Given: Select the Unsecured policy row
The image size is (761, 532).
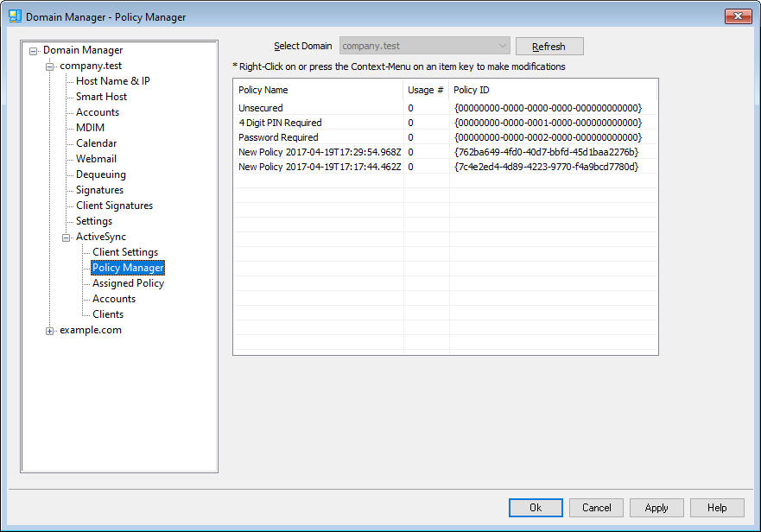Looking at the screenshot, I should pos(260,108).
